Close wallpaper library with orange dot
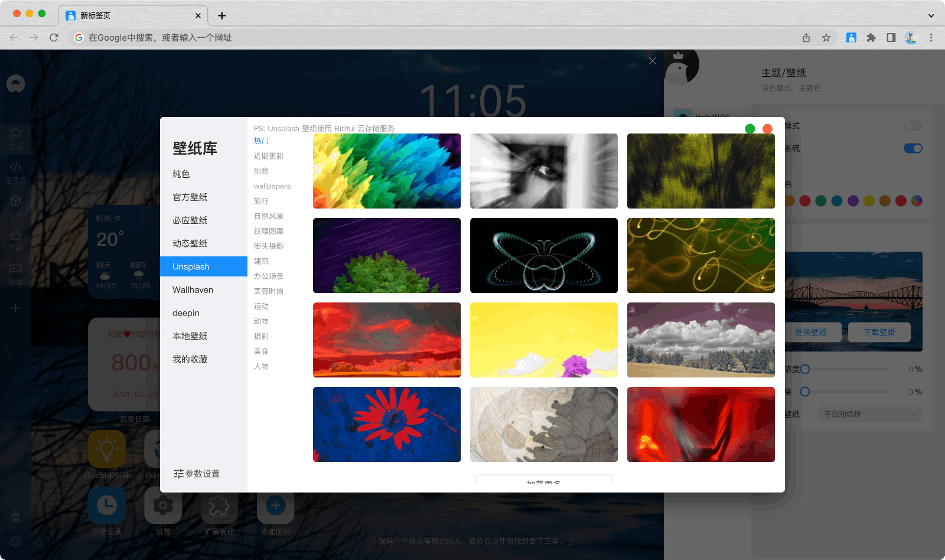Image resolution: width=945 pixels, height=560 pixels. point(767,129)
